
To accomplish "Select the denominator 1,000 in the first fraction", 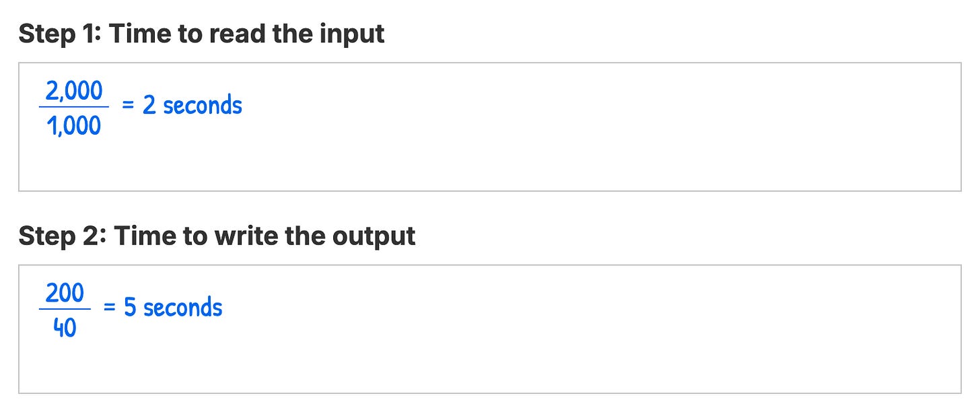I will (x=74, y=125).
